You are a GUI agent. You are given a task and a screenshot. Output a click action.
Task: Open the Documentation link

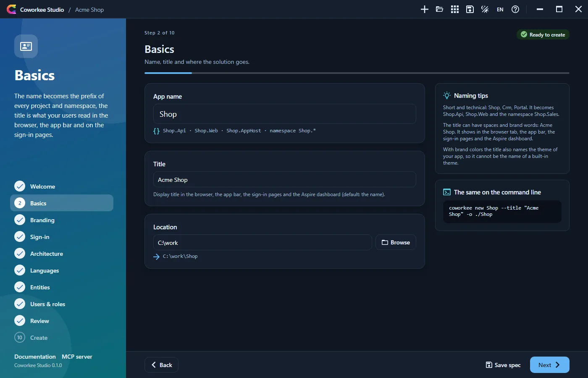[35, 357]
